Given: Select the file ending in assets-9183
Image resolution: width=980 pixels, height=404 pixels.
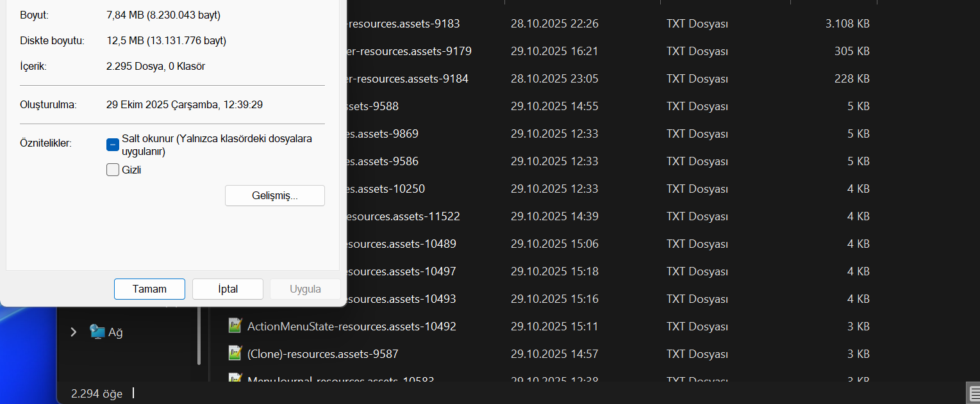Looking at the screenshot, I should (404, 24).
